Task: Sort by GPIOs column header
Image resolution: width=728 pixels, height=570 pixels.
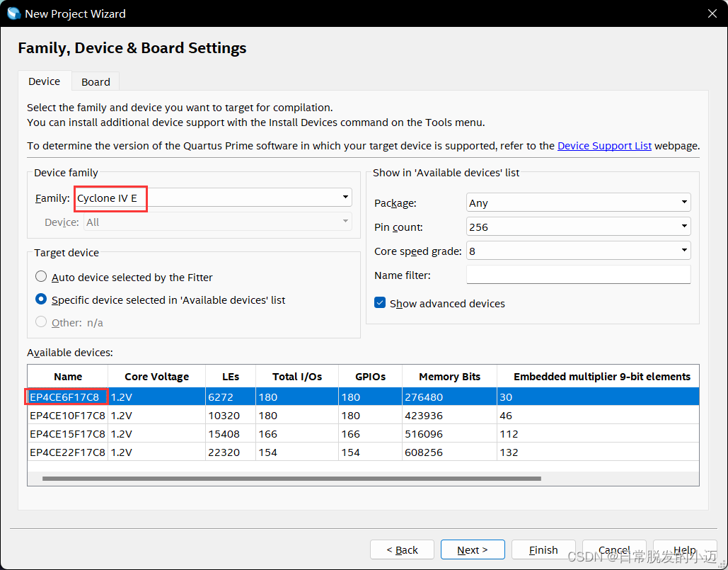Action: click(370, 377)
